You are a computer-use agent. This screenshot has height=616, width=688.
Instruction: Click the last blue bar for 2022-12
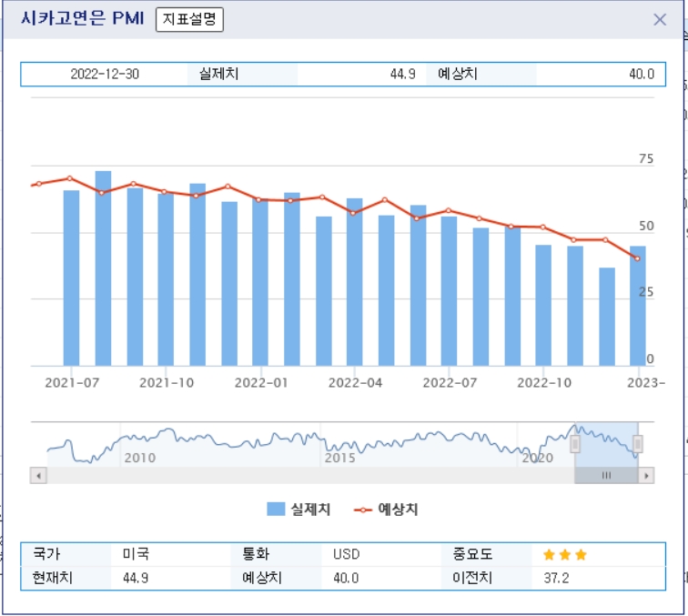pos(638,306)
